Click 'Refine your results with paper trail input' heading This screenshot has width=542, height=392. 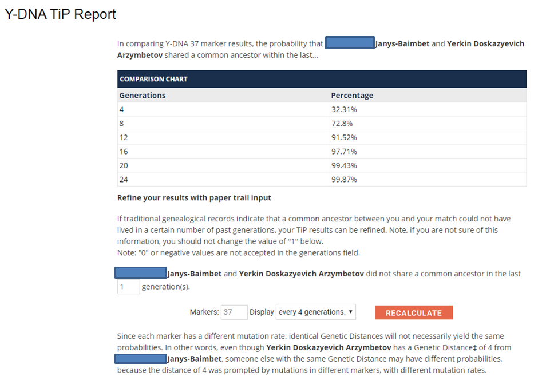[194, 198]
